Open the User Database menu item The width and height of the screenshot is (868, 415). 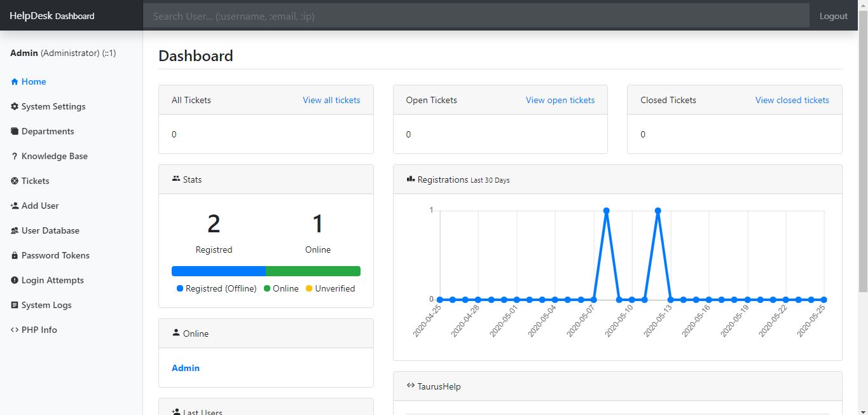click(50, 230)
